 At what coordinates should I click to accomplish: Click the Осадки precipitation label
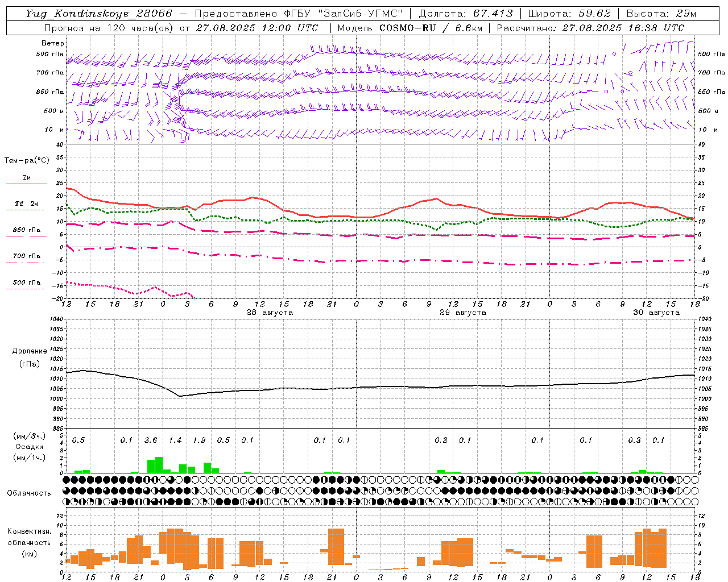coord(30,447)
